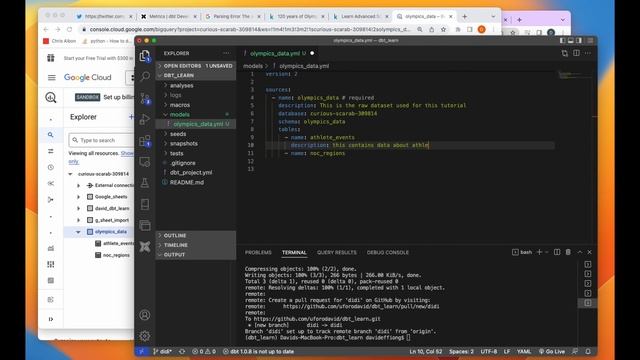Open the Source Control view
This screenshot has height=360, width=640.
tap(145, 98)
